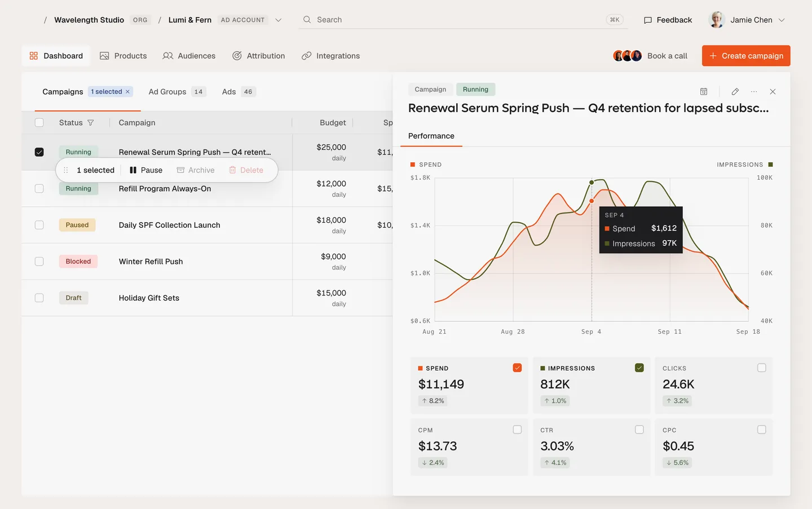Uncheck the Renewal Serum Spring Push checkbox
Image resolution: width=812 pixels, height=509 pixels.
(39, 152)
